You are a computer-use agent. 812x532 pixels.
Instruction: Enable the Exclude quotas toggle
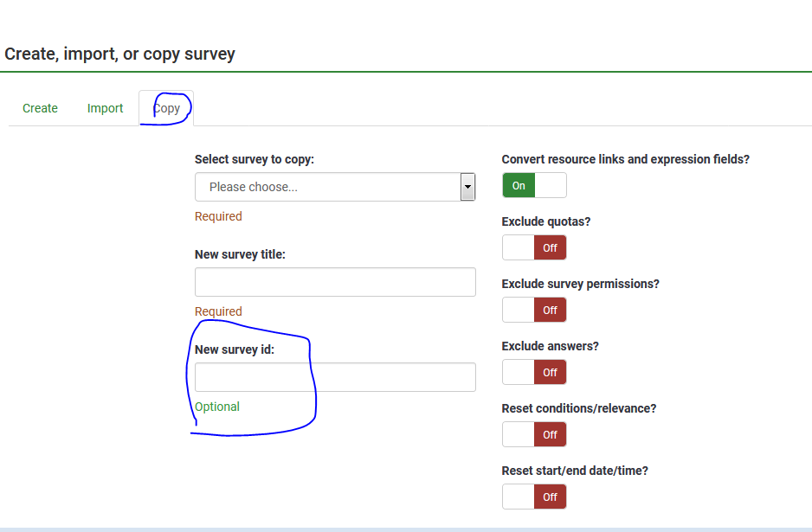pyautogui.click(x=534, y=247)
